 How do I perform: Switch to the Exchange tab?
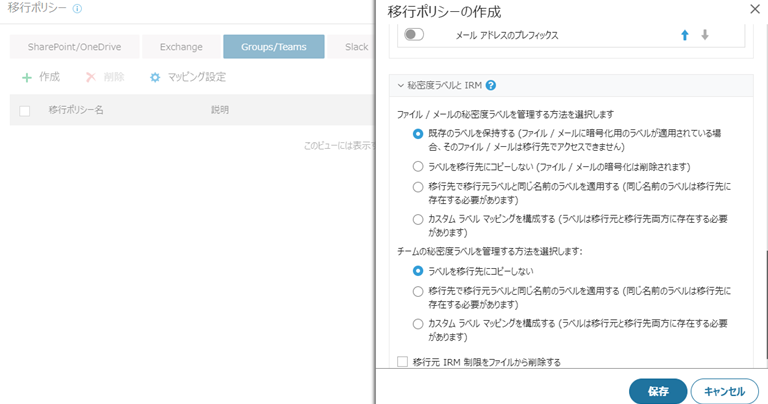click(x=181, y=47)
